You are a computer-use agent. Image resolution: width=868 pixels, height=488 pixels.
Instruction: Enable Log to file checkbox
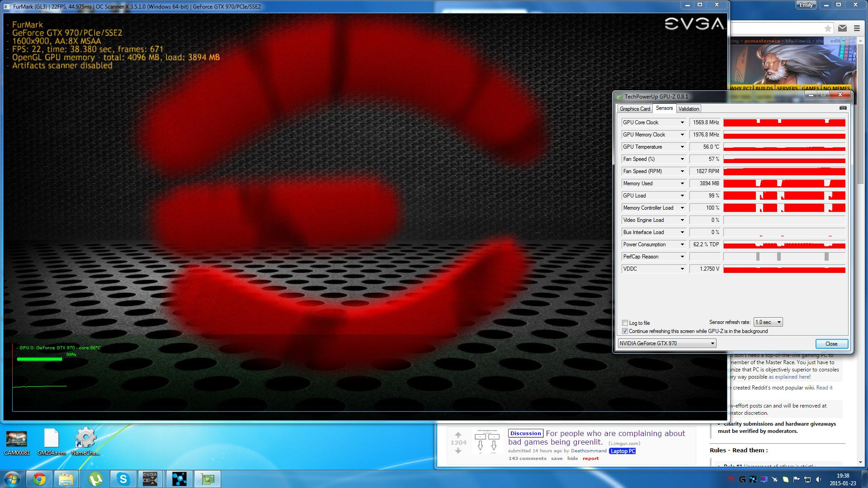(x=625, y=323)
